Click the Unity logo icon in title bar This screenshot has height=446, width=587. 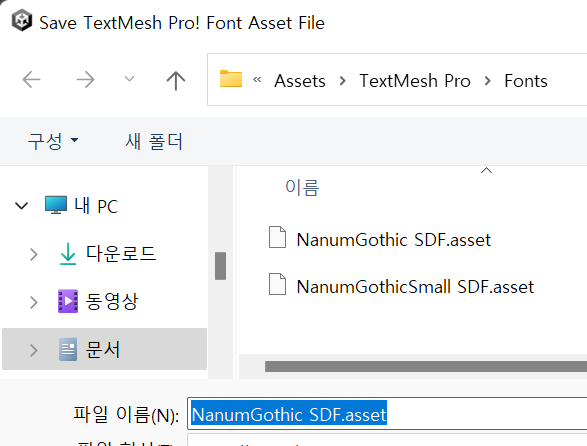click(x=22, y=21)
